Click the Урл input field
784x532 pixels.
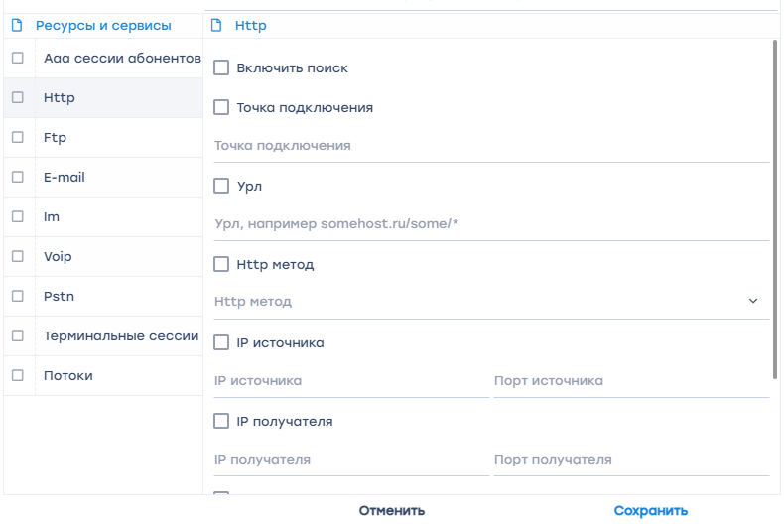point(491,224)
